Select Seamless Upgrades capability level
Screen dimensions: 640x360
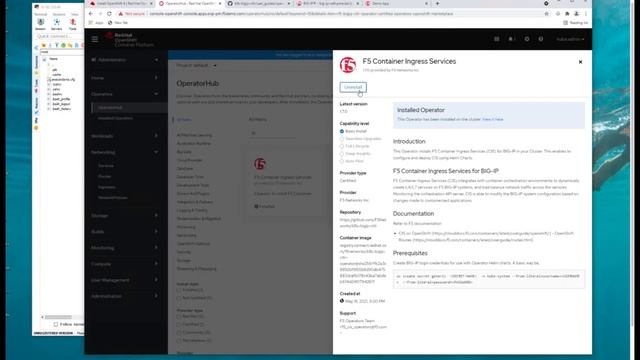[x=342, y=139]
